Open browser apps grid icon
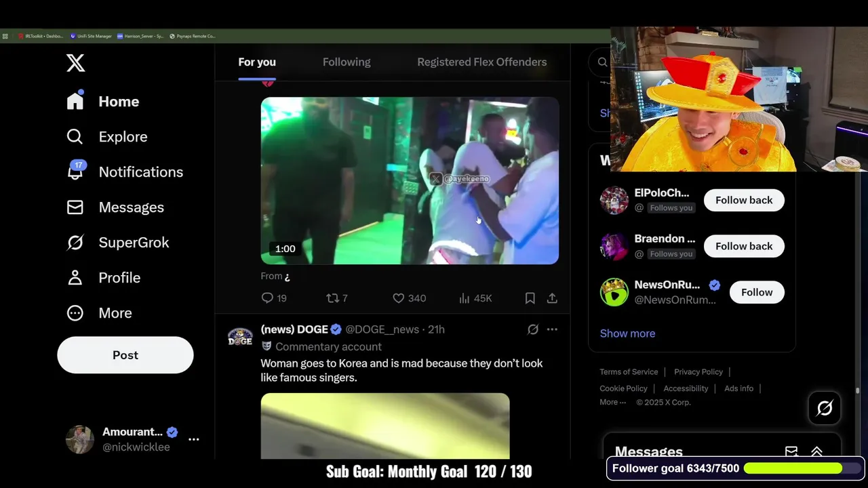Screen dimensions: 868x488 pyautogui.click(x=5, y=36)
